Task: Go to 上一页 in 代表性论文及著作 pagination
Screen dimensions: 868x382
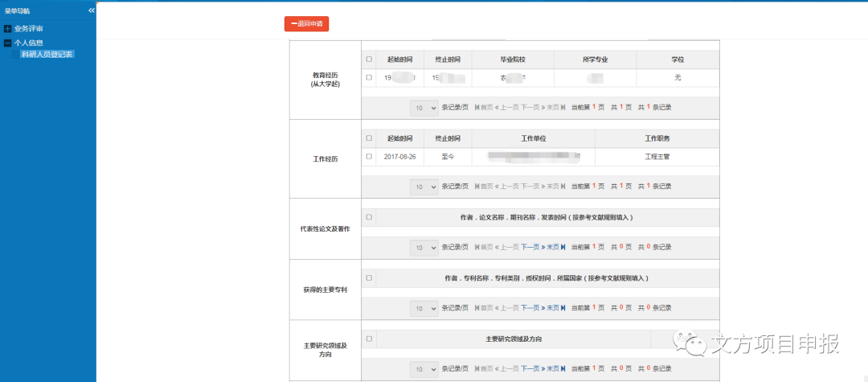Action: pos(506,248)
